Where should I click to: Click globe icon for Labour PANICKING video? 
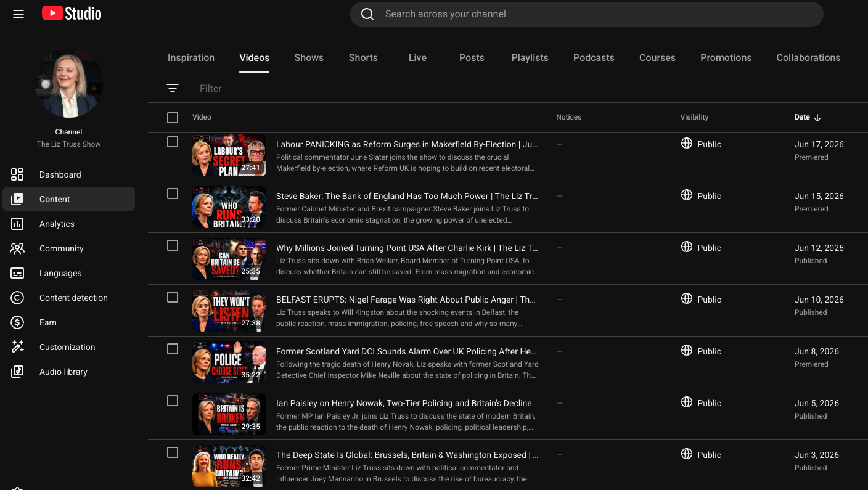tap(687, 144)
